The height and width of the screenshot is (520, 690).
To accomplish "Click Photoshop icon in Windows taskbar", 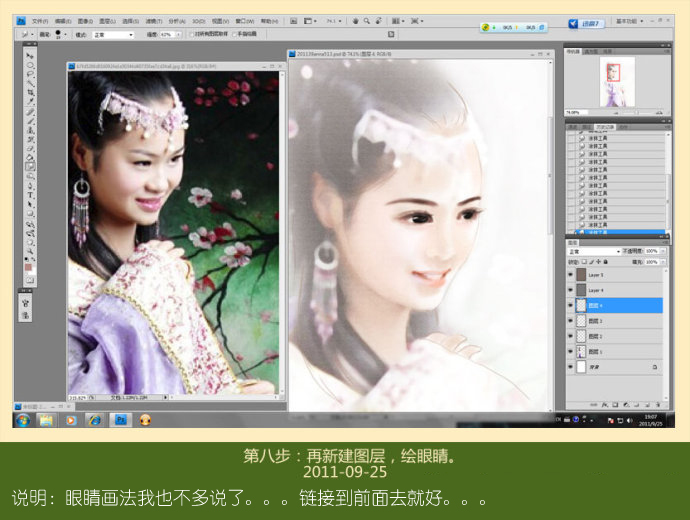I will pos(120,420).
